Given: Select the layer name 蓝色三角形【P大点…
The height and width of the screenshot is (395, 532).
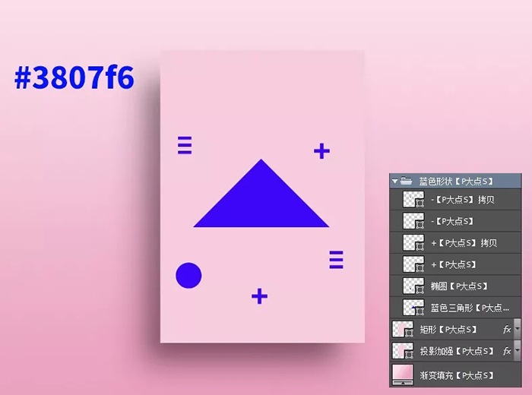Looking at the screenshot, I should click(x=470, y=308).
